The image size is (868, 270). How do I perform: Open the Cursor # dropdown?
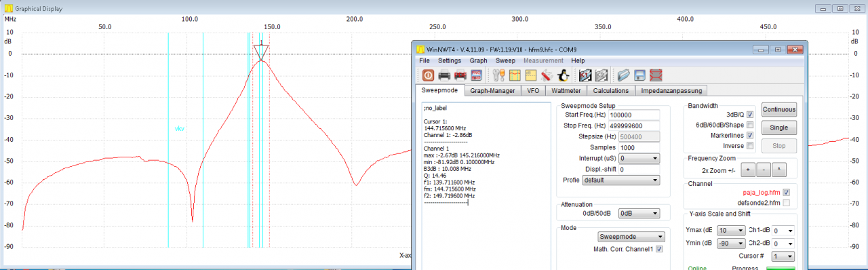click(x=783, y=256)
